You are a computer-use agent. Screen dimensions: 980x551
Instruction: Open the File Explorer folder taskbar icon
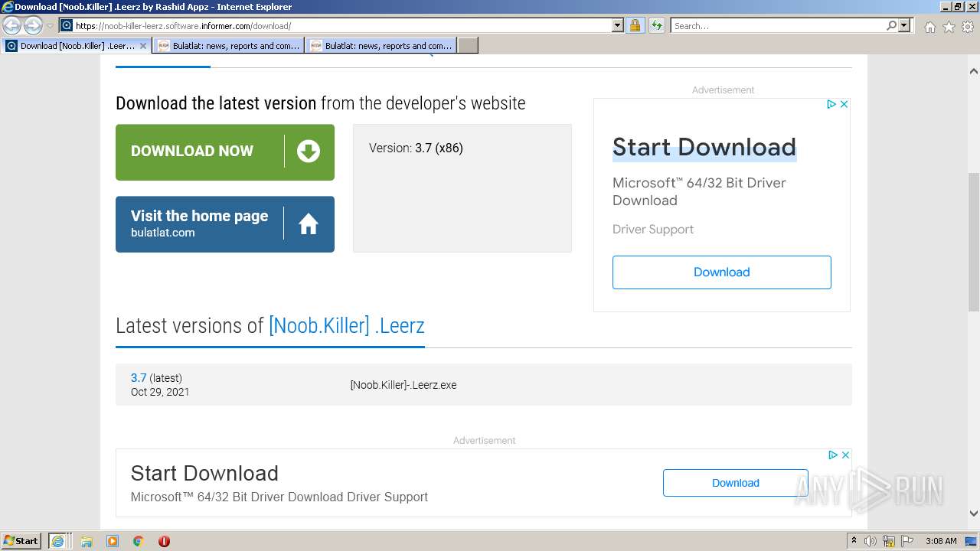point(87,541)
